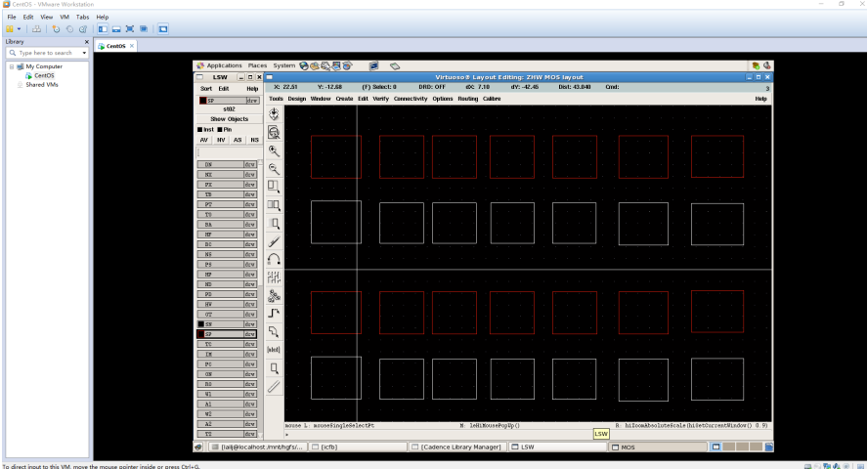Open the Places menu in CentOS panel
Screen dimensions: 868x469
pyautogui.click(x=257, y=65)
